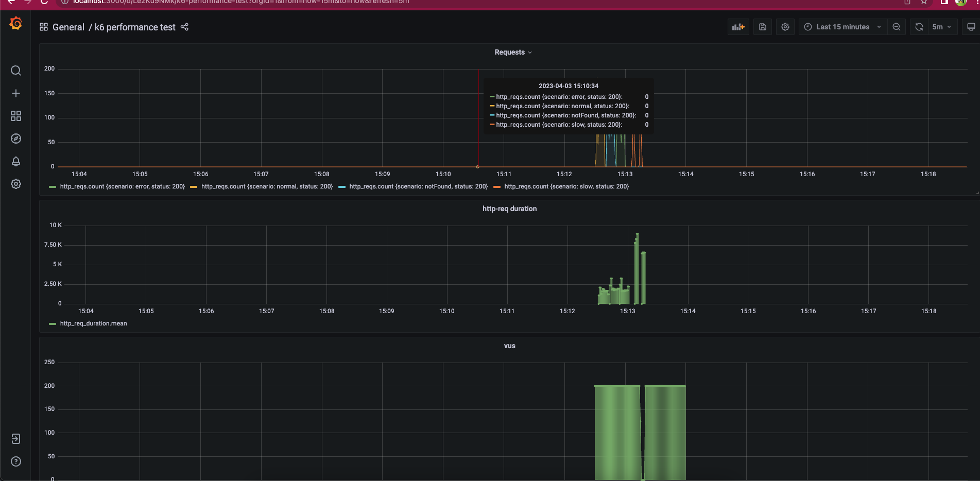Expand the 5m refresh interval dropdown
Viewport: 980px width, 481px height.
[x=942, y=27]
